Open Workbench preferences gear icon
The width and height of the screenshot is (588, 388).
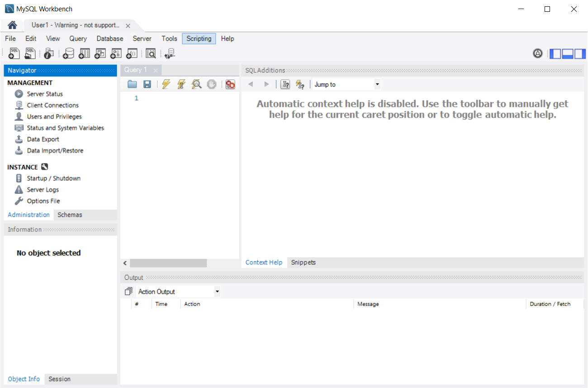[537, 53]
